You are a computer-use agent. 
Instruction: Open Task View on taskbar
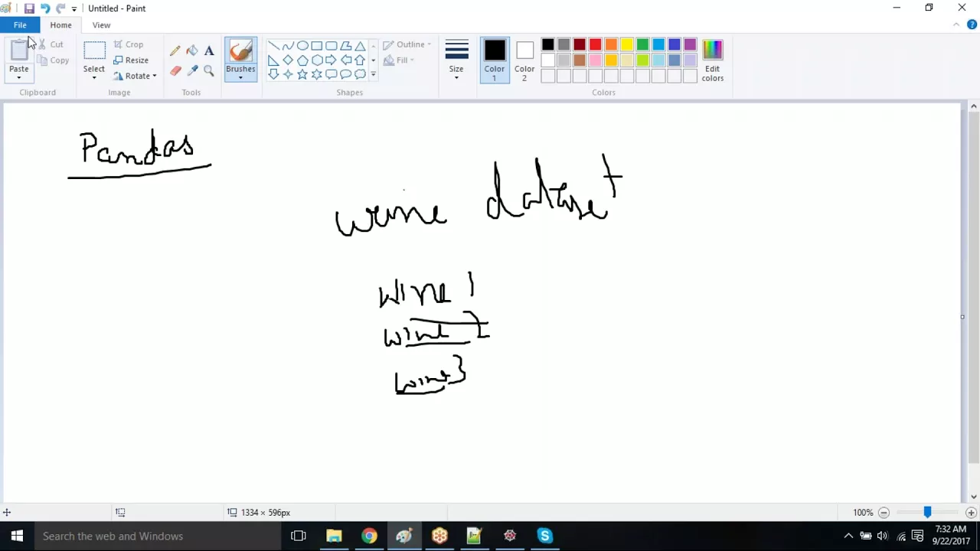click(299, 536)
